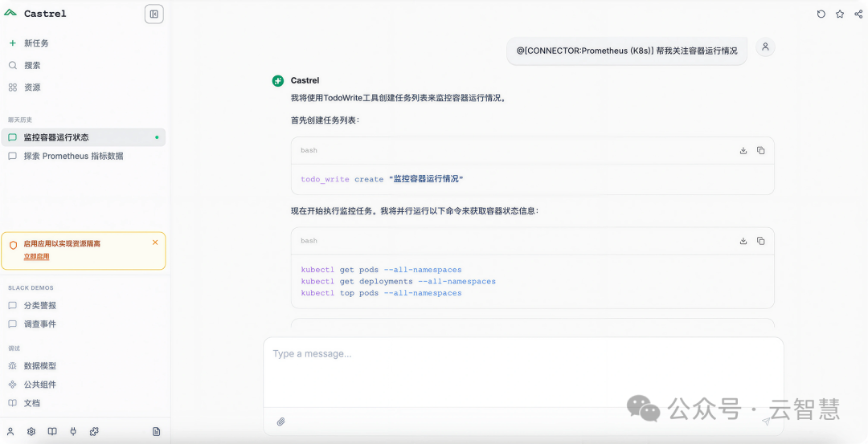Viewport: 868px width, 444px height.
Task: Open the 分类警报 demo
Action: click(40, 305)
